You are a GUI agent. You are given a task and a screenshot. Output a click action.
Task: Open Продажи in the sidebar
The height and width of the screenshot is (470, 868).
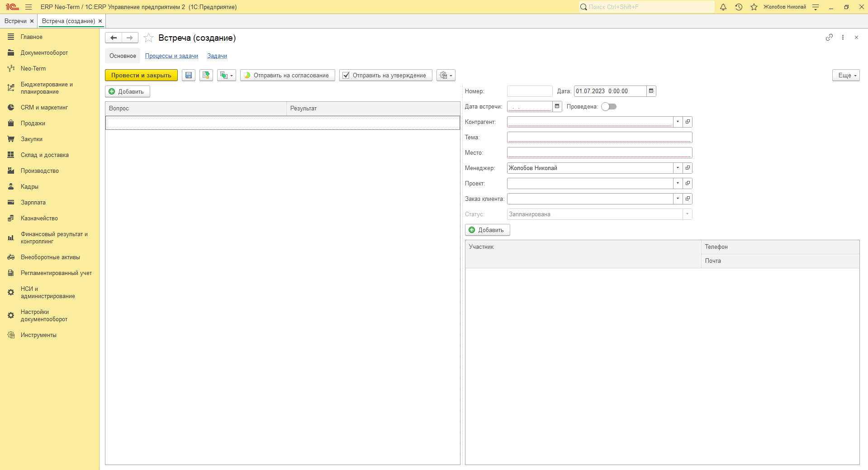point(33,123)
